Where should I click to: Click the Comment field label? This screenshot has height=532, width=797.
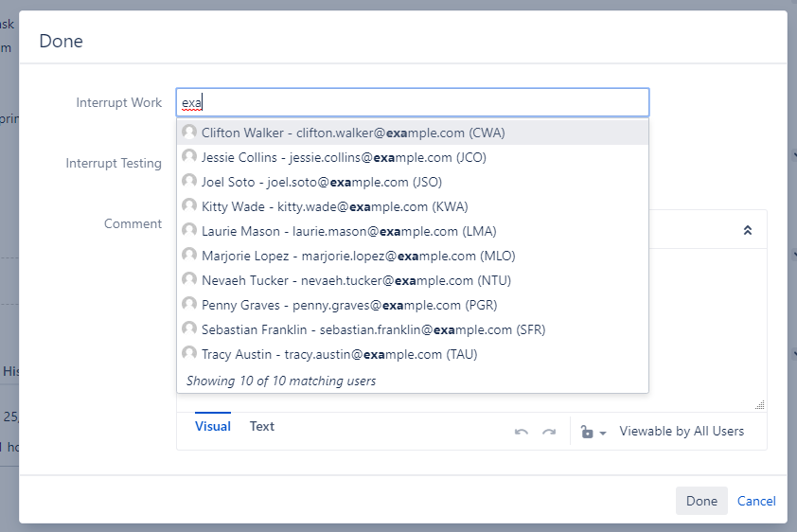pyautogui.click(x=133, y=223)
